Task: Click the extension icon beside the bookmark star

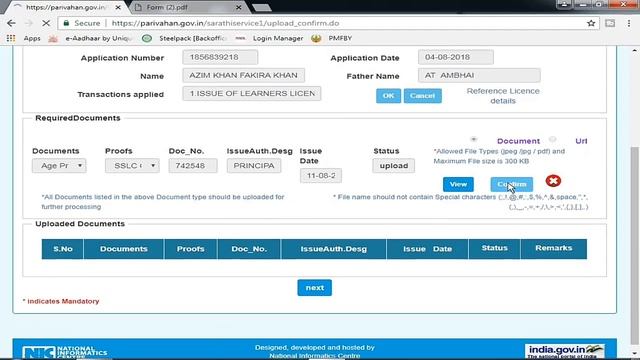Action: [x=610, y=23]
